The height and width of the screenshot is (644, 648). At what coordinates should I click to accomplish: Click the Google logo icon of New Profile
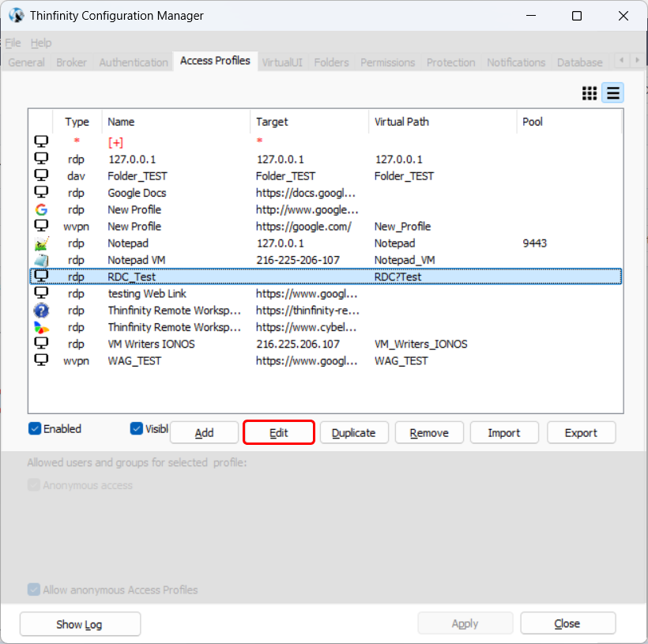(41, 209)
